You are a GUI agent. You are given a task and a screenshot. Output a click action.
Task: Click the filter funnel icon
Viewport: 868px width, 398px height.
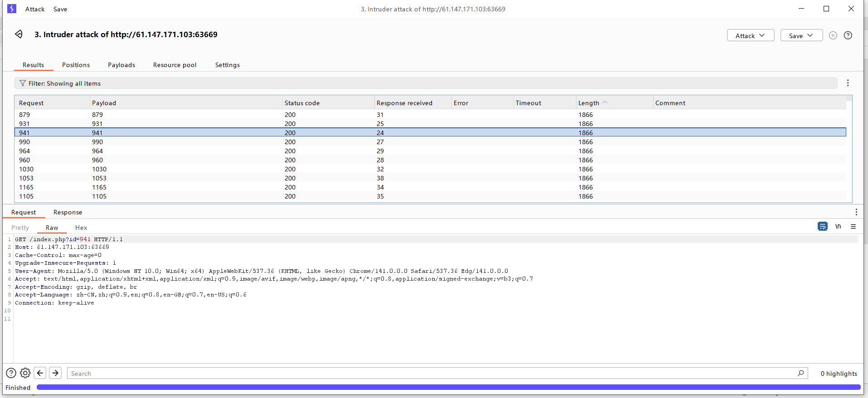coord(23,83)
